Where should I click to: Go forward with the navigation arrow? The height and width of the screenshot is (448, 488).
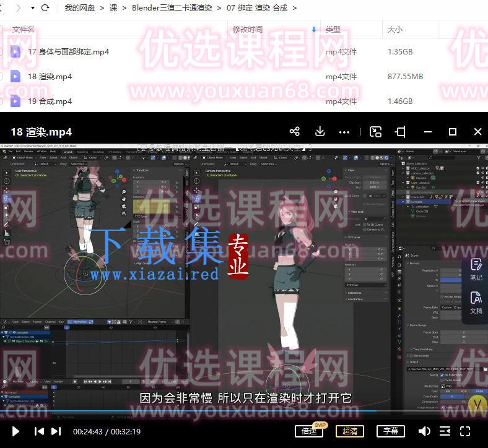pyautogui.click(x=18, y=8)
